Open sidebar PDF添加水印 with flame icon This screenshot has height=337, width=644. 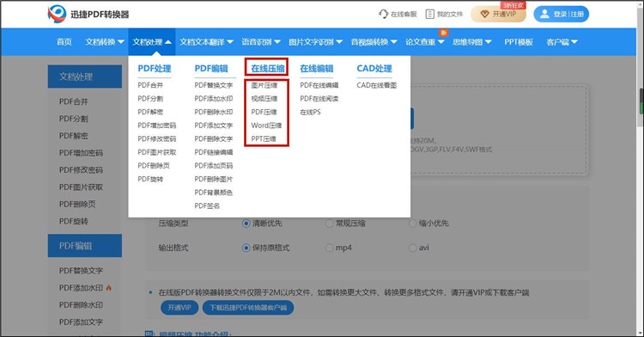[x=85, y=288]
